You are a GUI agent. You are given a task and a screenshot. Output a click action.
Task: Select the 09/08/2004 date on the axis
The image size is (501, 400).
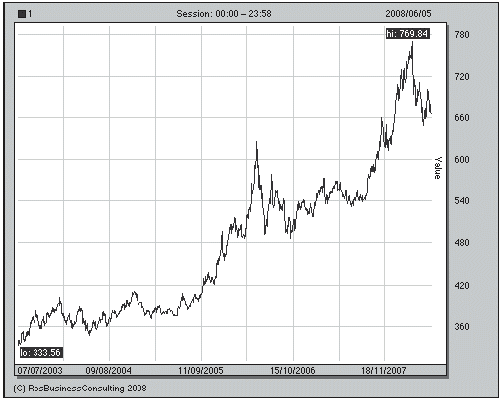click(x=108, y=371)
